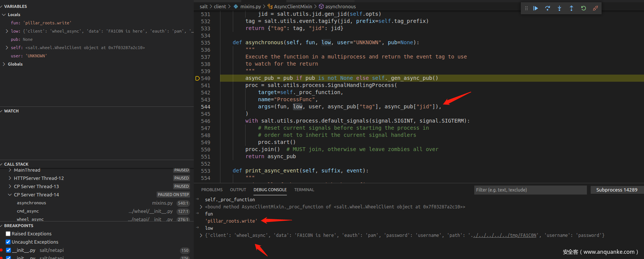Click the line 540 breakpoint arrow marker

pos(198,78)
